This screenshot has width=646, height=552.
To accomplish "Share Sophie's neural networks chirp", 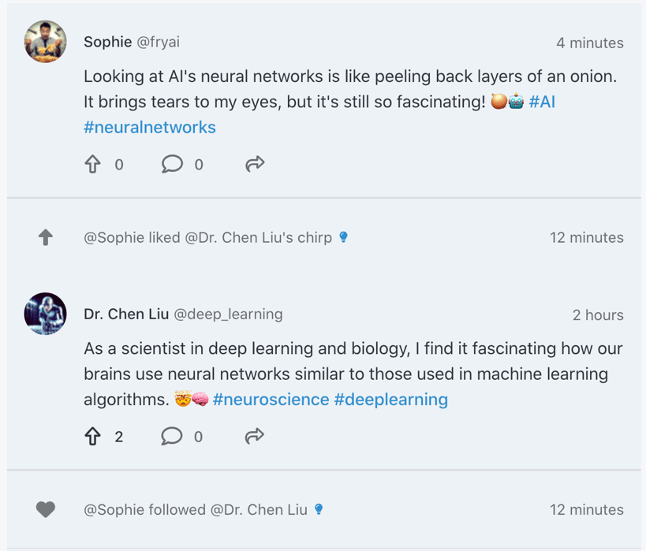I will click(x=254, y=164).
